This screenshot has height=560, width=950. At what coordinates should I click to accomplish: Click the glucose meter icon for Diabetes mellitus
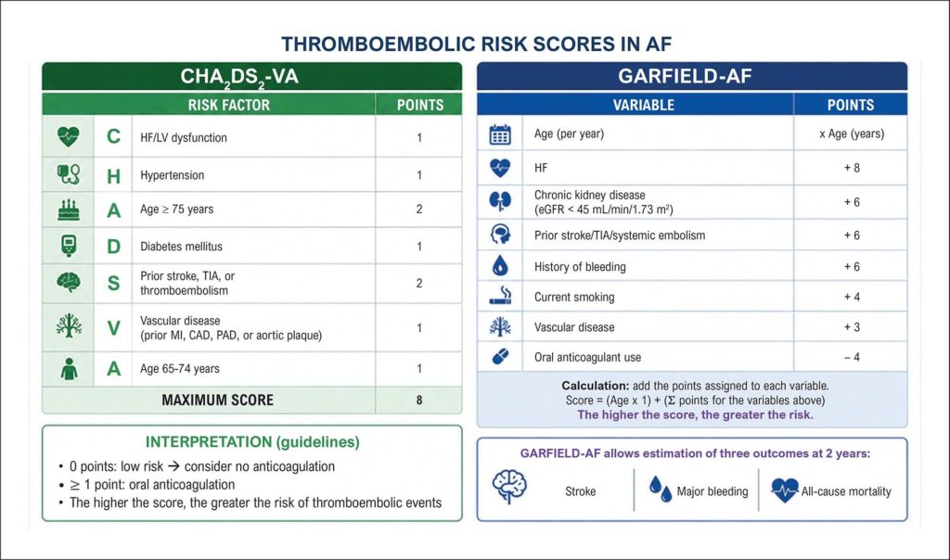tap(68, 246)
